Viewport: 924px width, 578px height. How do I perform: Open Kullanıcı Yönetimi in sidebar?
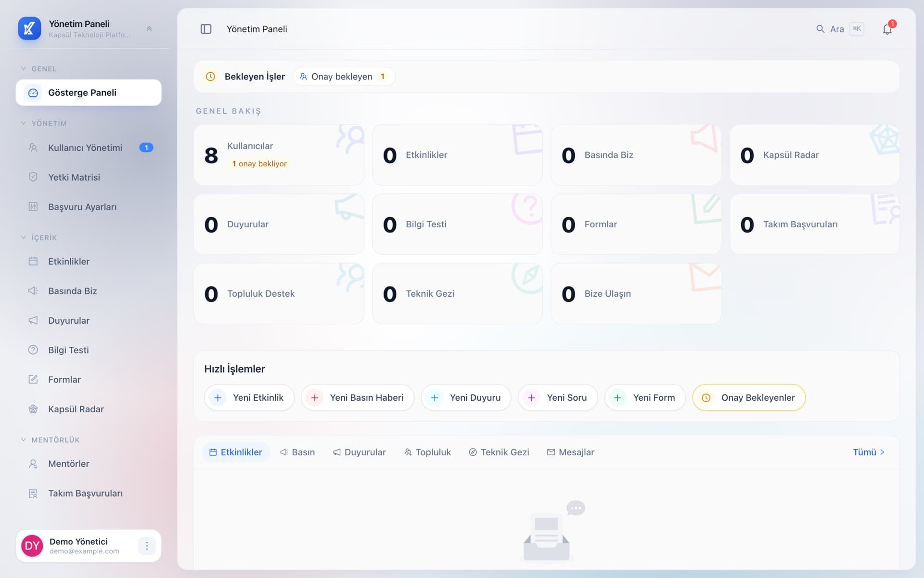tap(89, 148)
